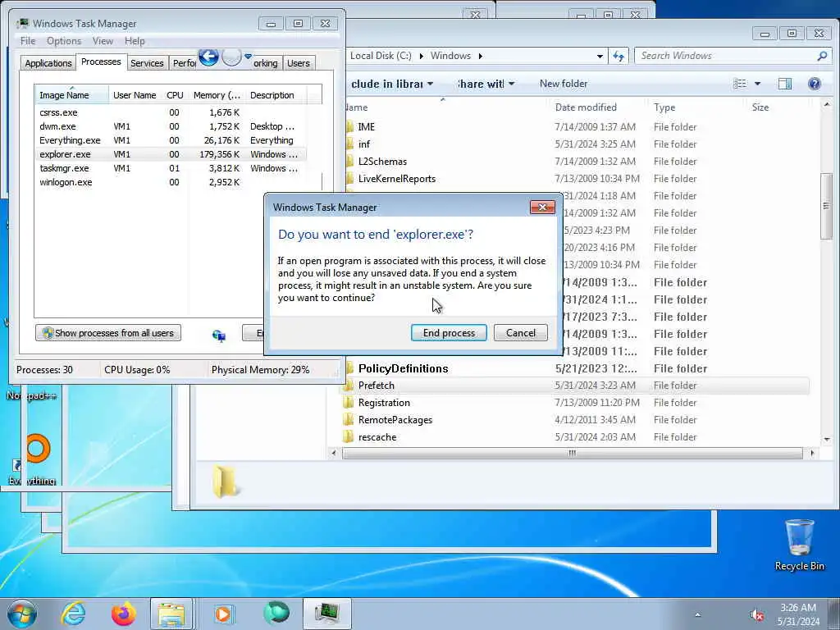The height and width of the screenshot is (630, 840).
Task: Open the Help menu in Task Manager
Action: [135, 41]
